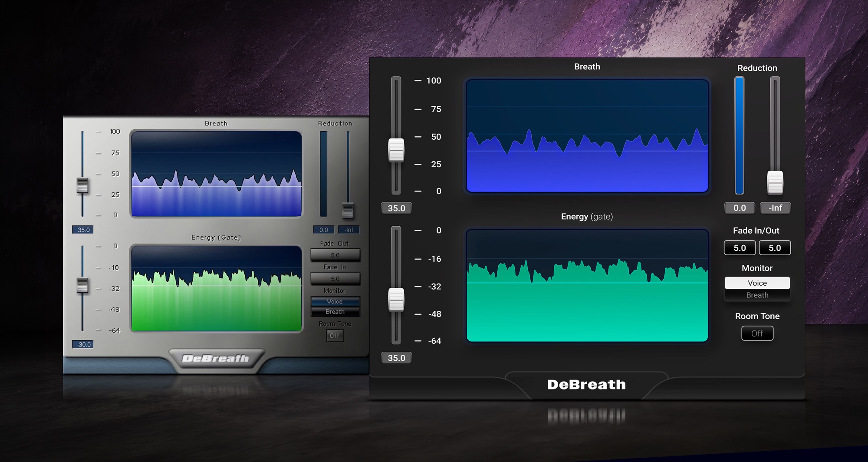This screenshot has width=868, height=462.
Task: Click the "Reduction" heading in dark DeBreath
Action: [757, 68]
